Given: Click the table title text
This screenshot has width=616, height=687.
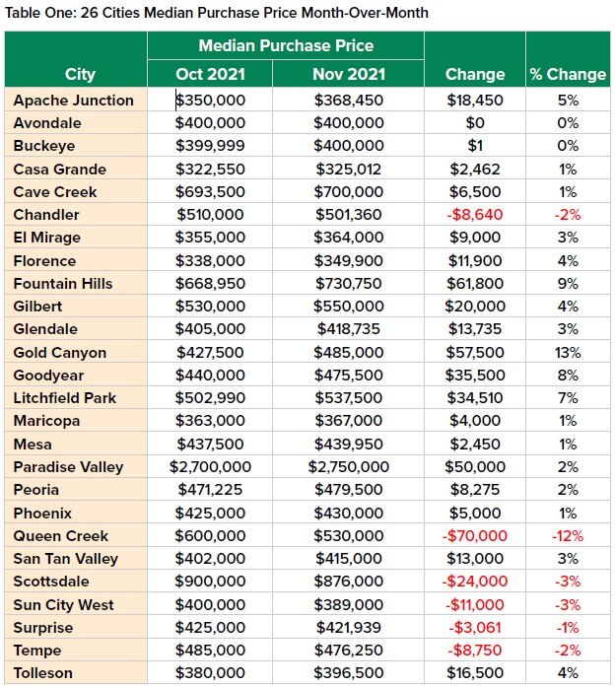Looking at the screenshot, I should click(217, 13).
